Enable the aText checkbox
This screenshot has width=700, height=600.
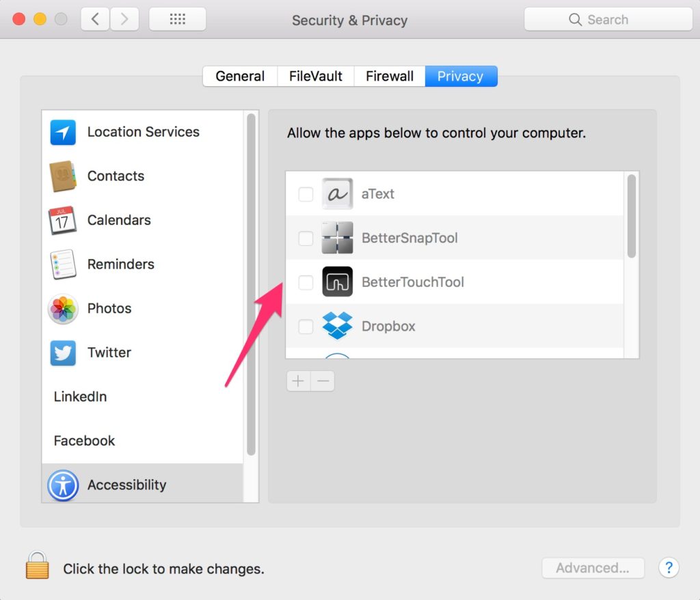[306, 194]
